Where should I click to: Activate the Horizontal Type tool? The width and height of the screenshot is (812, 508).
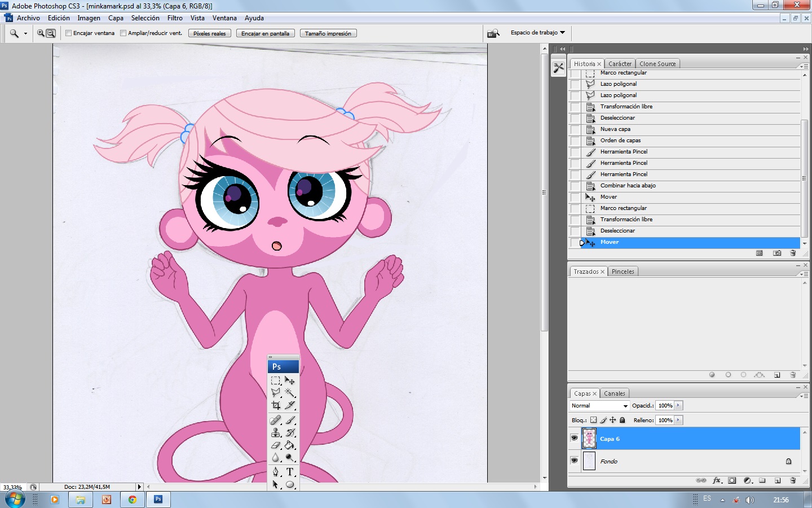pyautogui.click(x=290, y=472)
